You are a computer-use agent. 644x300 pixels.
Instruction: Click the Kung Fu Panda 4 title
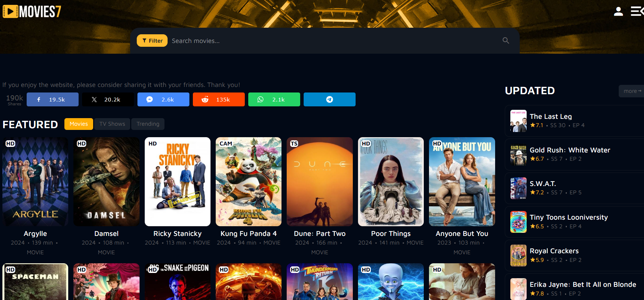(x=249, y=234)
